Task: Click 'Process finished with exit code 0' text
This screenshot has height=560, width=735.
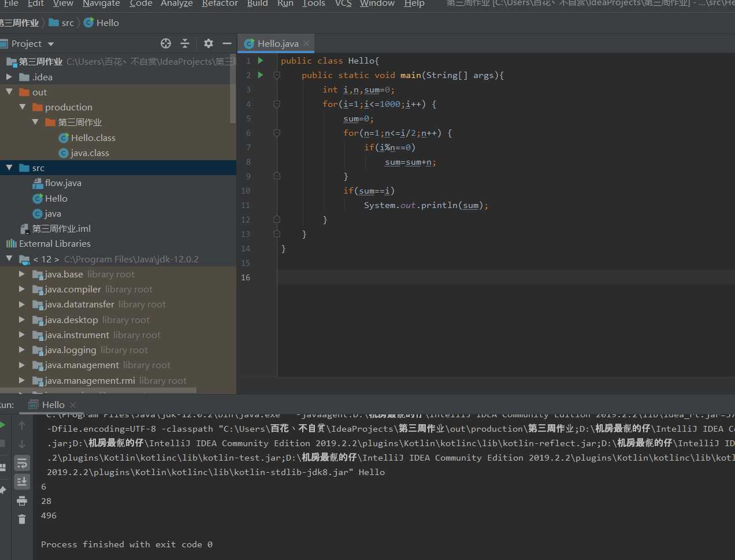Action: click(127, 544)
